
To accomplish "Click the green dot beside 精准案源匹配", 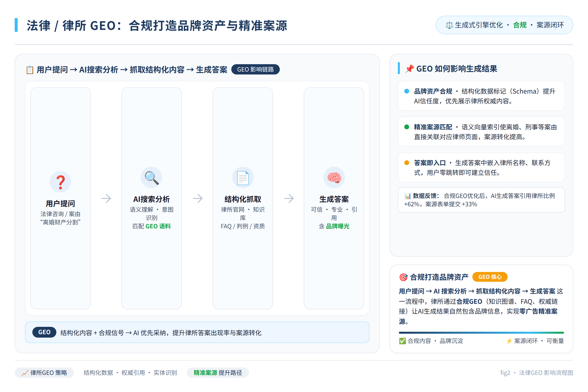I will 407,127.
